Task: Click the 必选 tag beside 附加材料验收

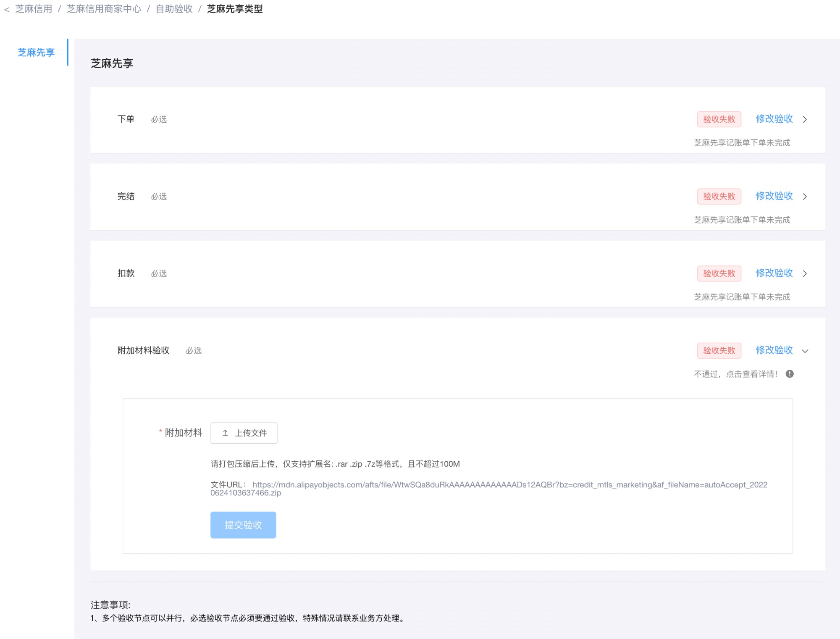Action: point(194,350)
